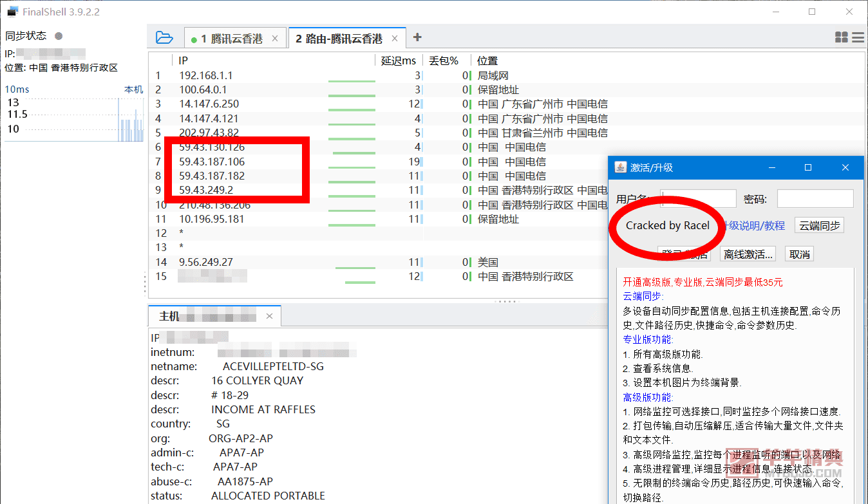Minimize the 激活/升级 dialog

click(771, 167)
